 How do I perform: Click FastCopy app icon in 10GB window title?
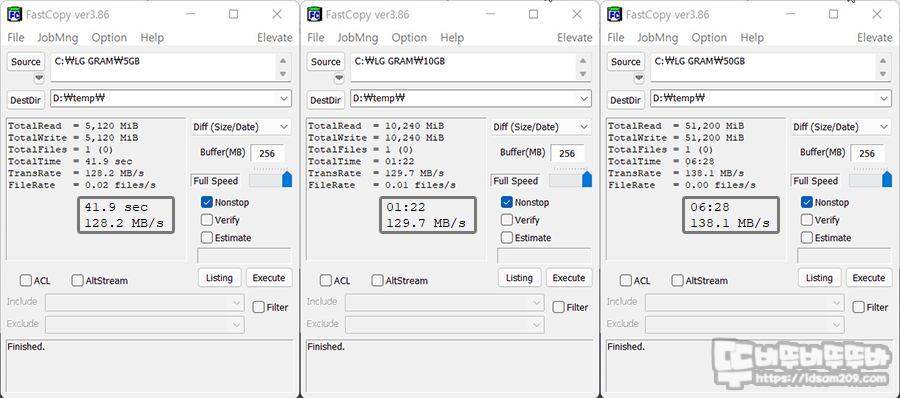pyautogui.click(x=315, y=14)
